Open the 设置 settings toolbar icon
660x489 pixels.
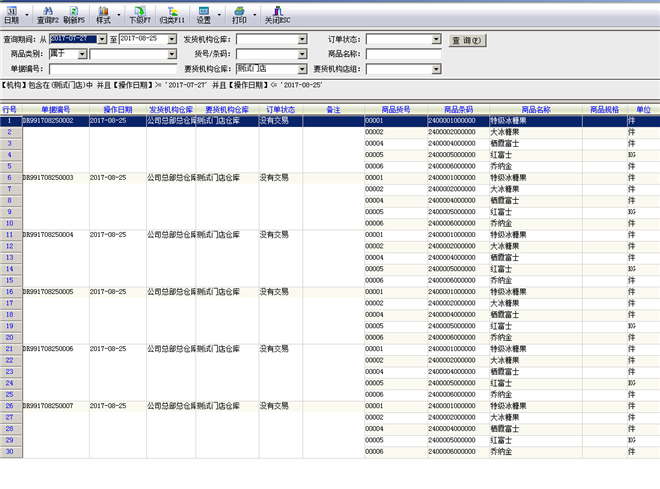click(x=204, y=14)
